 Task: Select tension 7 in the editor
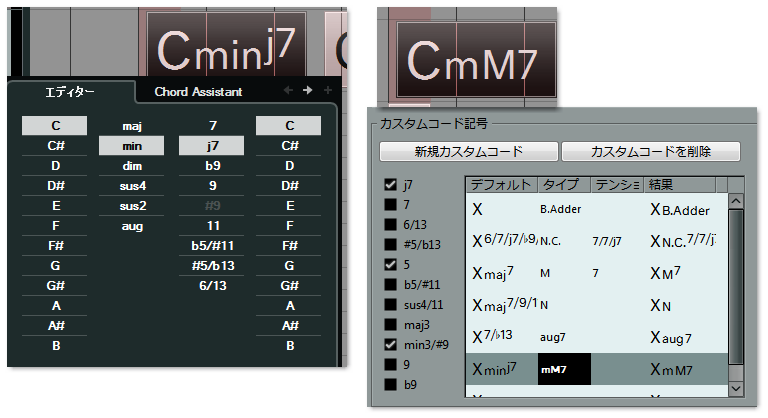coord(212,126)
